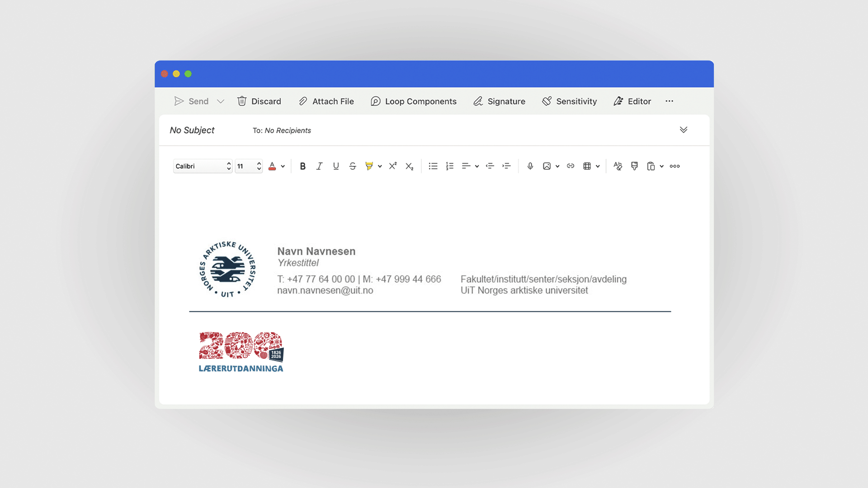Open the Calibri font dropdown
The width and height of the screenshot is (868, 488).
click(203, 166)
